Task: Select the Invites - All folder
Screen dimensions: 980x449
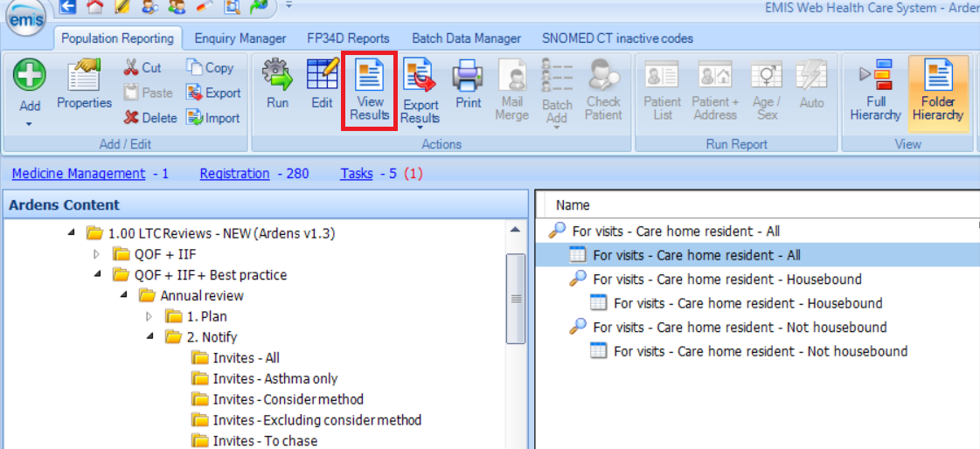Action: (x=236, y=358)
